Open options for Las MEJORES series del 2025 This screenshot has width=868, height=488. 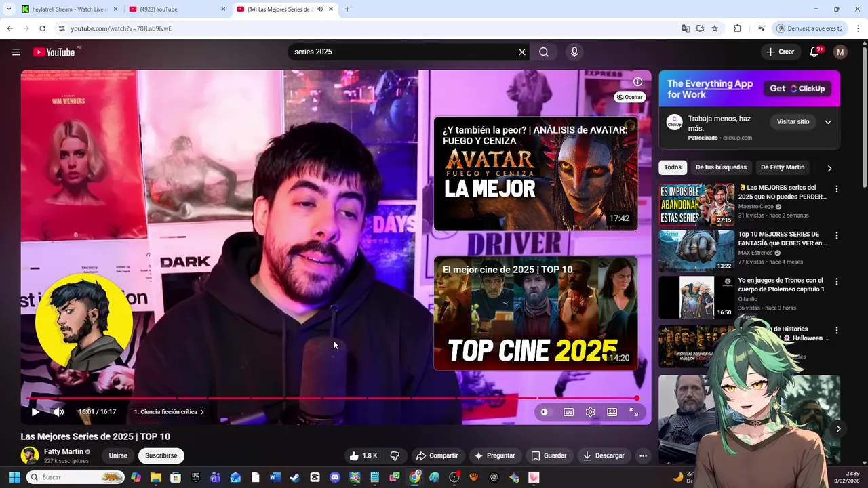click(836, 189)
